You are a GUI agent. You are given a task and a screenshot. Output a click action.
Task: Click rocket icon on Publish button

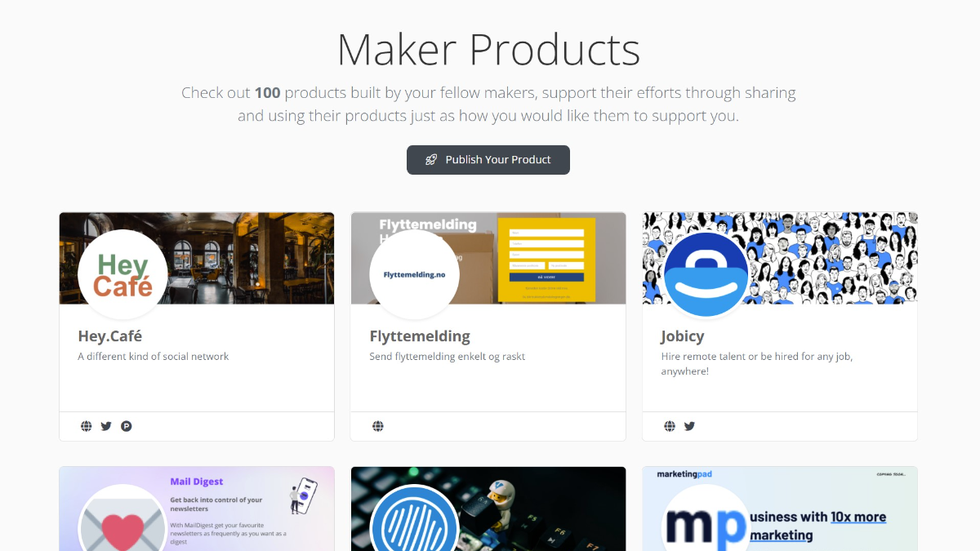click(x=431, y=160)
